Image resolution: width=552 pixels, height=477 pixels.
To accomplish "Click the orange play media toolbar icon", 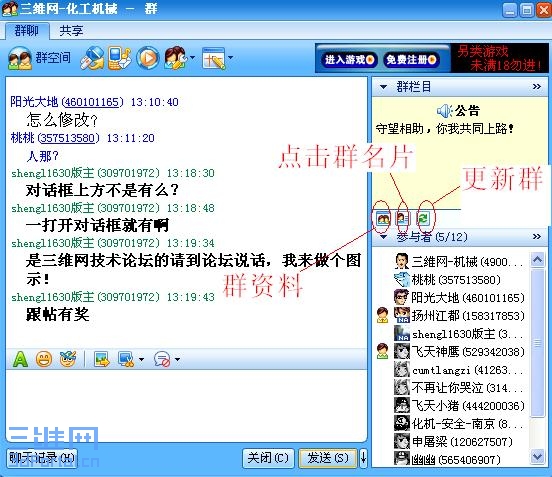I will point(147,58).
